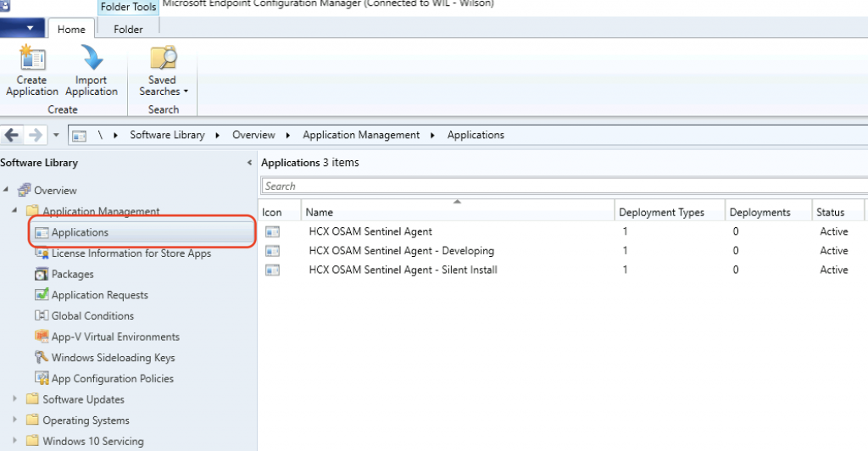Open License Information for Store Apps
868x451 pixels.
click(131, 253)
